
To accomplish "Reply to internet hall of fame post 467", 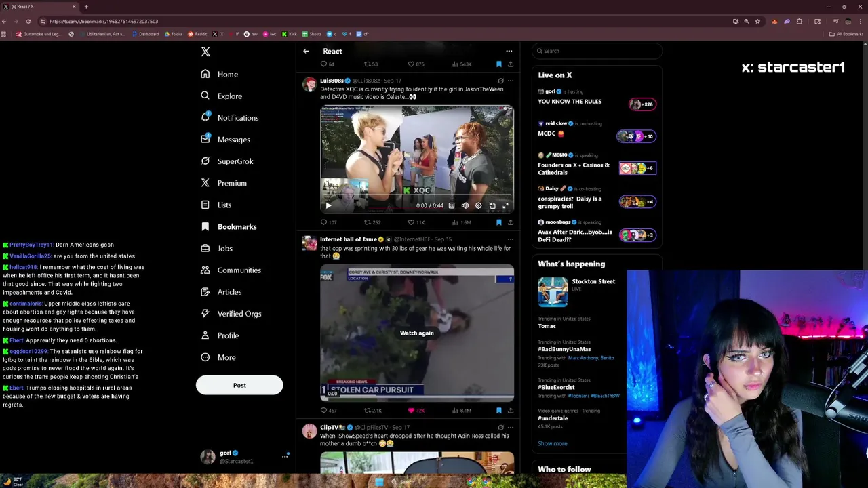I will point(328,410).
